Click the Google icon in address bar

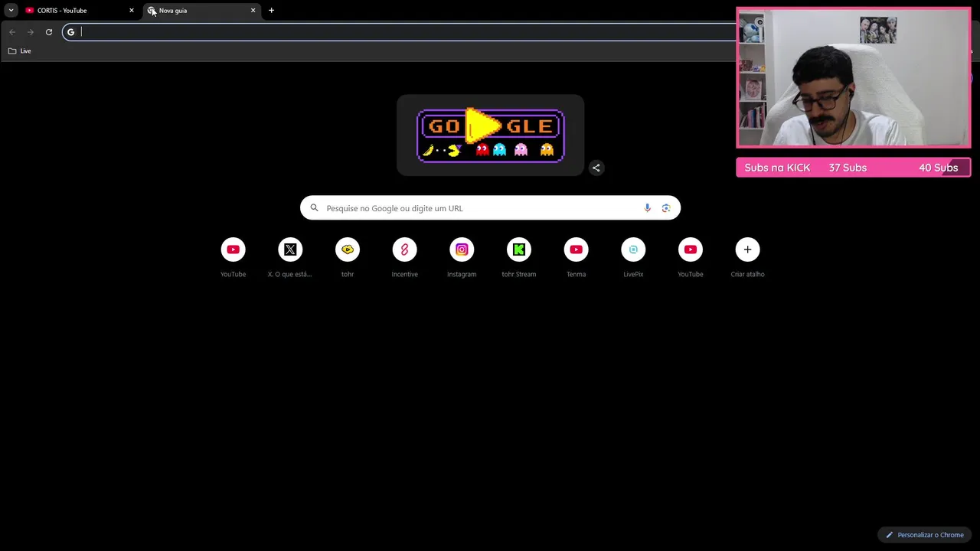point(70,32)
